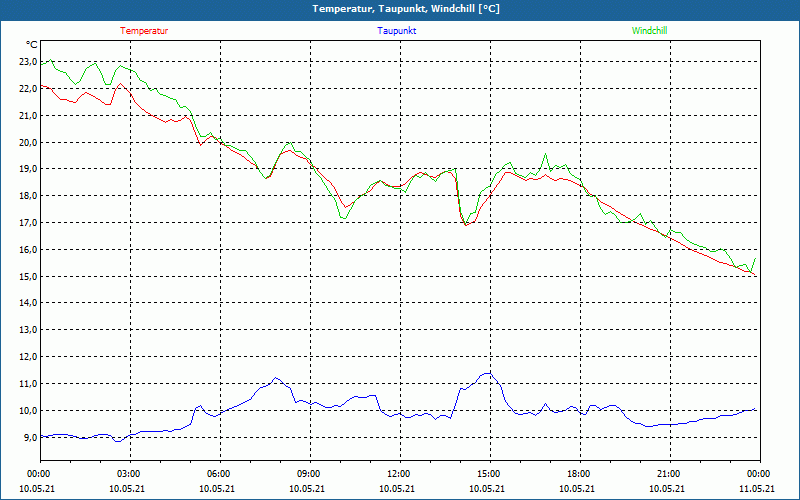Click the '10.05.21' date under 21:00

pyautogui.click(x=666, y=489)
